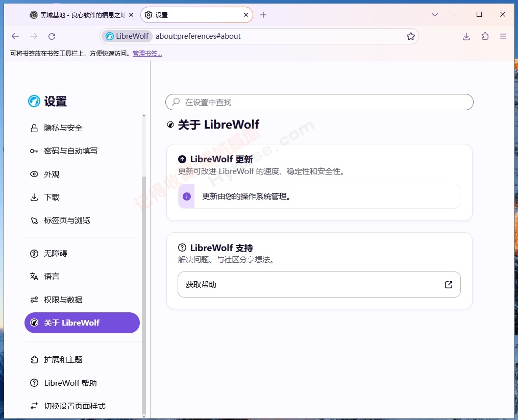Click the 获取帮助 button
This screenshot has height=420, width=518.
tap(319, 285)
